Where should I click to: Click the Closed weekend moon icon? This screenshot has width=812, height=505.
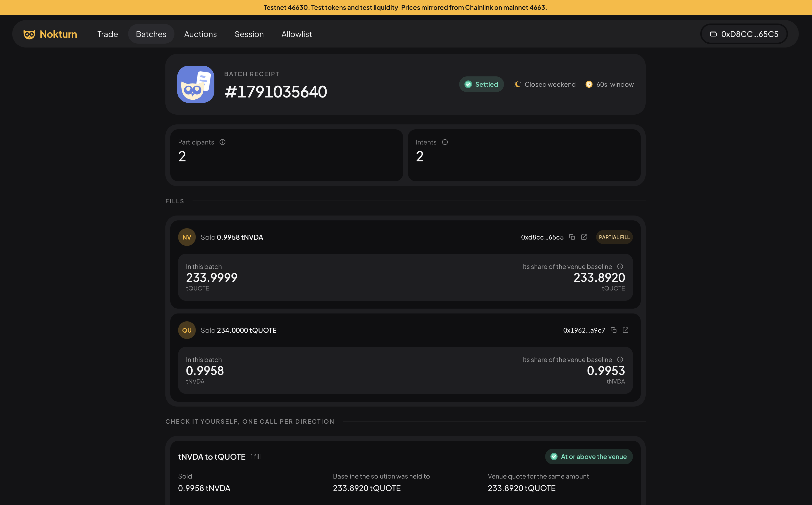(x=517, y=84)
